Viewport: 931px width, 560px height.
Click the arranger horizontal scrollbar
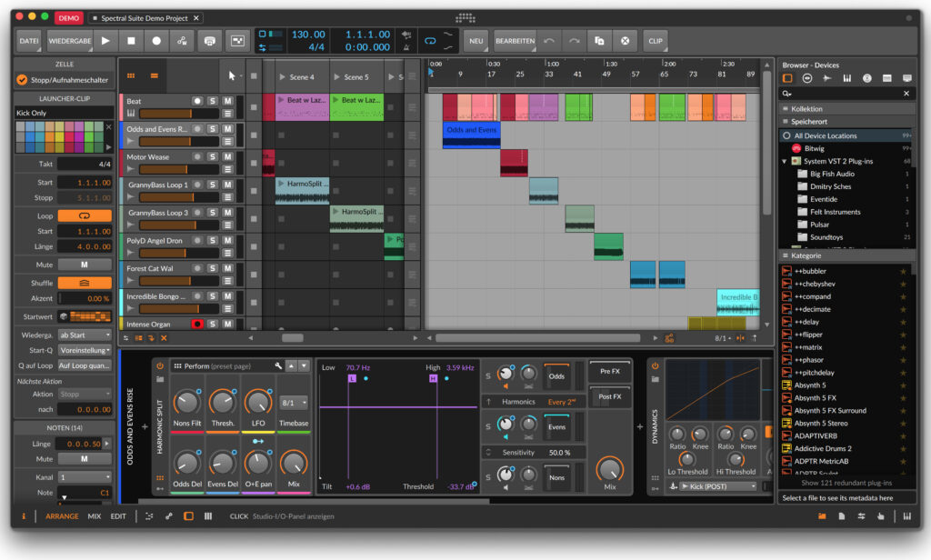(537, 338)
